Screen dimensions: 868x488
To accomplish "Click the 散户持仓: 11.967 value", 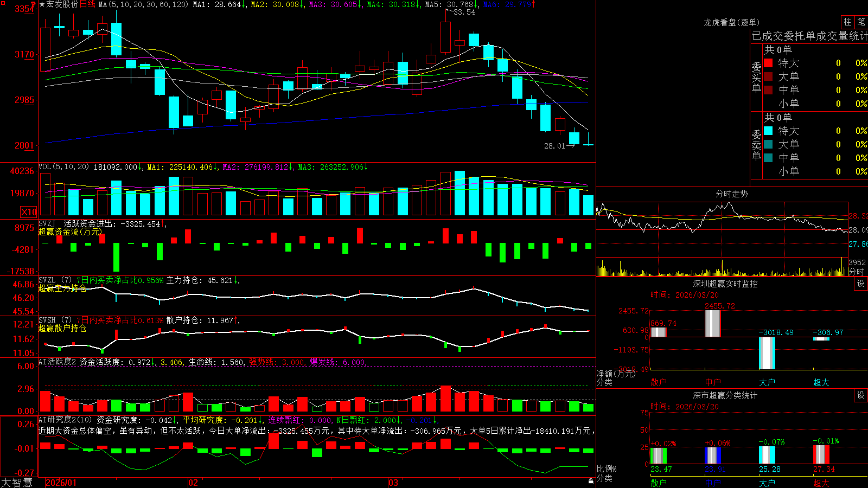I will tap(200, 320).
